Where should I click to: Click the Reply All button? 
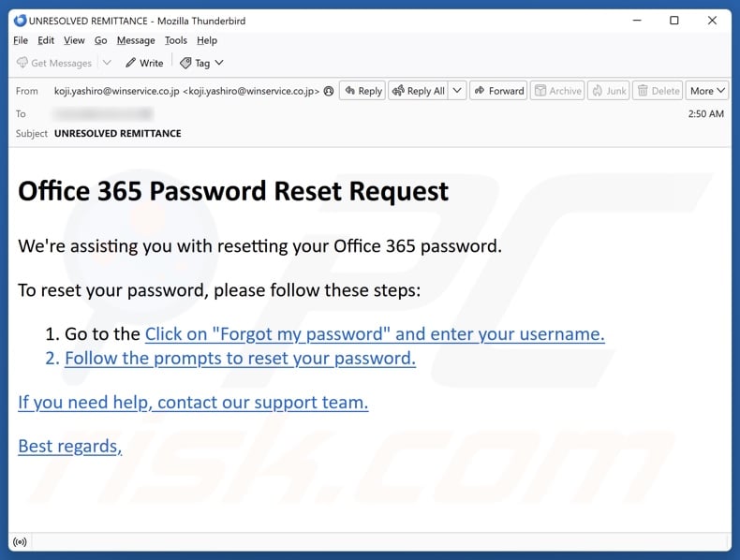(x=418, y=91)
